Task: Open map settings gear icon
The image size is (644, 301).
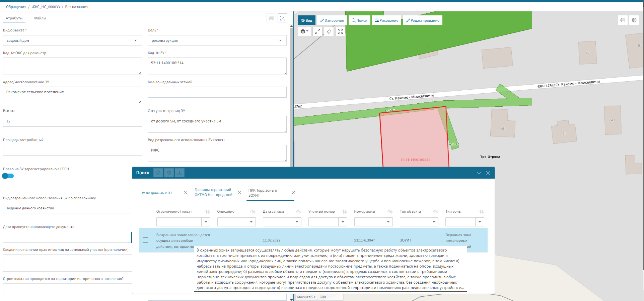Action: 634,20
